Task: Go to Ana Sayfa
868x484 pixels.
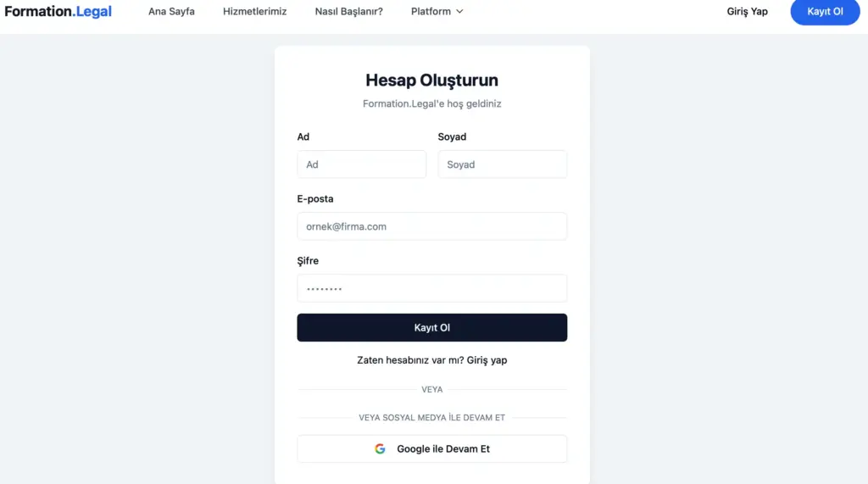Action: (x=171, y=11)
